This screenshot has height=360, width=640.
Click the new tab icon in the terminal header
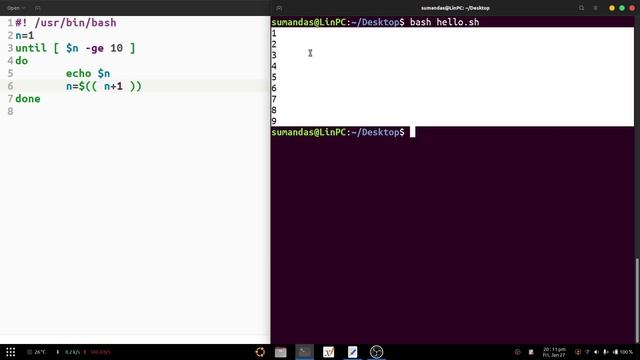[279, 8]
